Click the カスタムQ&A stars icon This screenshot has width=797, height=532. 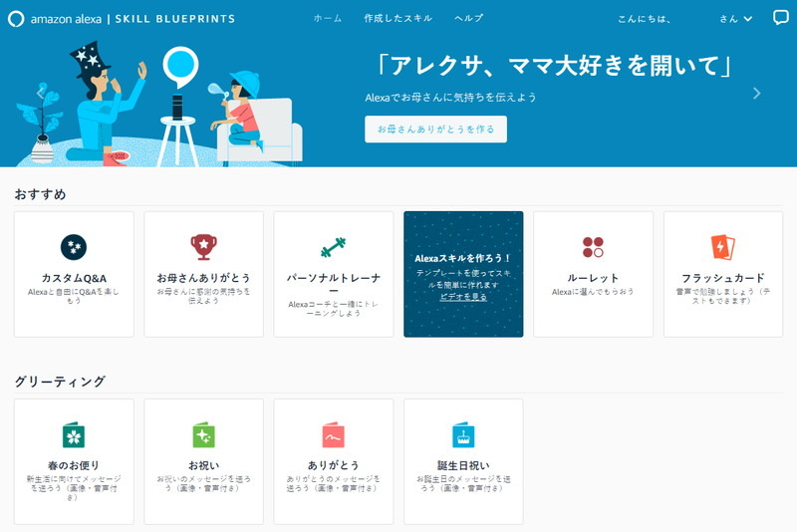point(74,247)
